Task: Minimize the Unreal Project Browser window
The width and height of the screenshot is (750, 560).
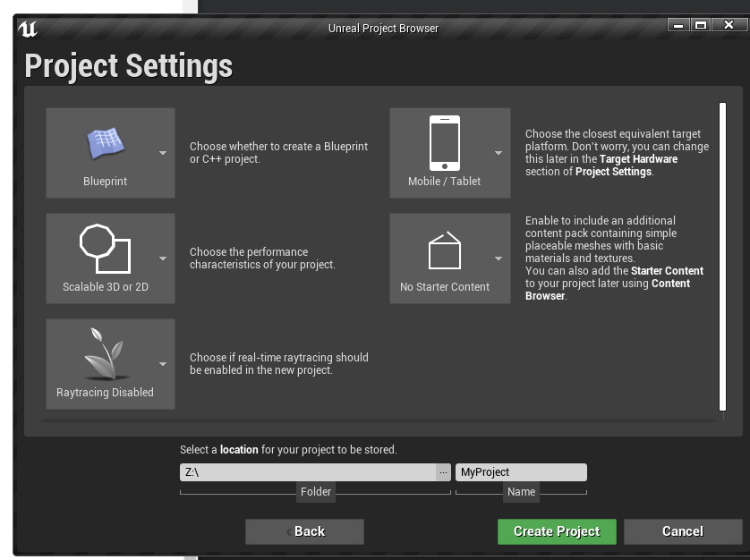Action: coord(678,25)
